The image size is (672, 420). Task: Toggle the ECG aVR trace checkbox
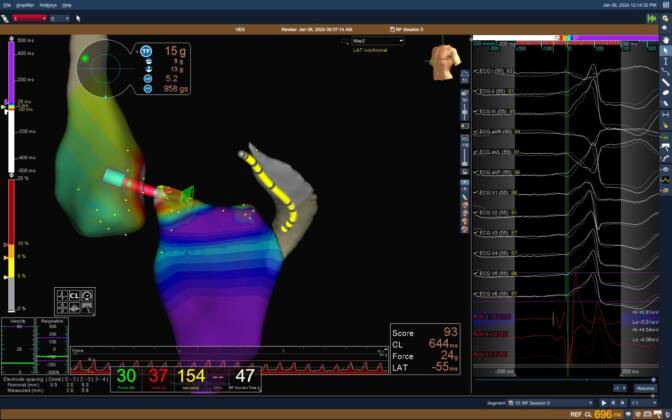(x=475, y=129)
